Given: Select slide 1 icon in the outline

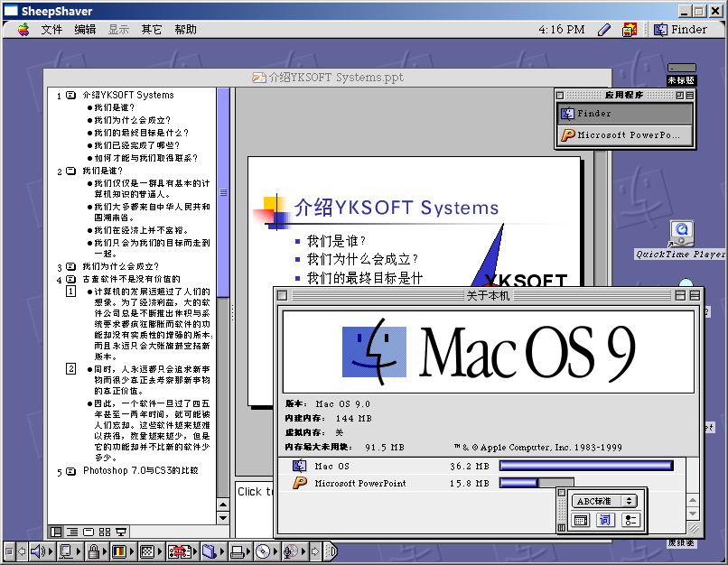Looking at the screenshot, I should 70,95.
